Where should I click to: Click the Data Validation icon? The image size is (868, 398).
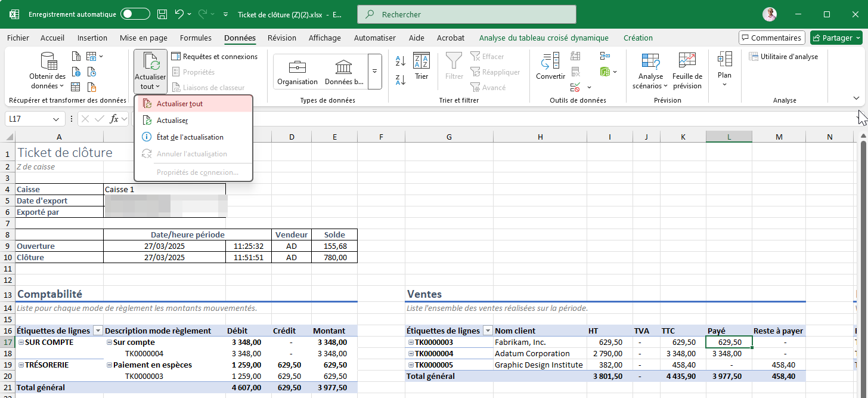pyautogui.click(x=575, y=88)
